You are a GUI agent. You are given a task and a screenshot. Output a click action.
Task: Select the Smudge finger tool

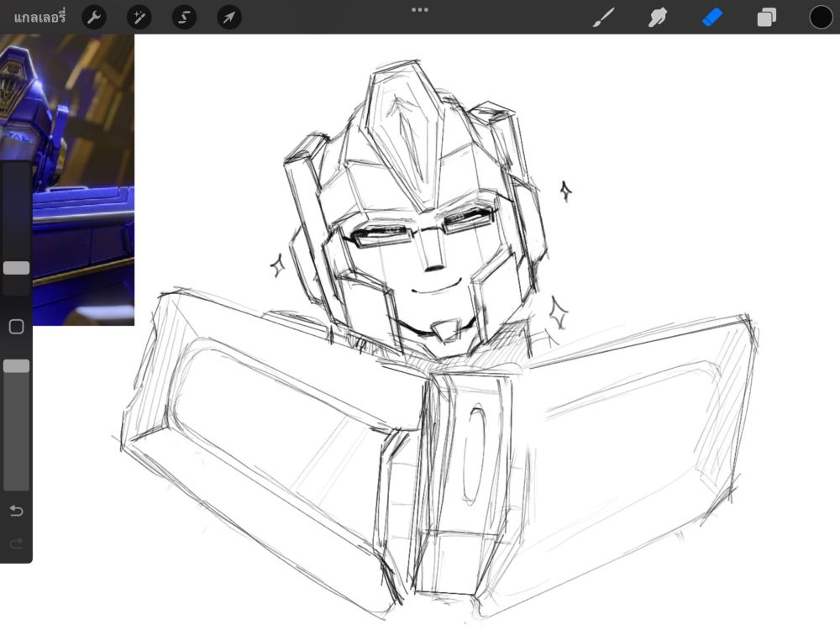pos(658,17)
